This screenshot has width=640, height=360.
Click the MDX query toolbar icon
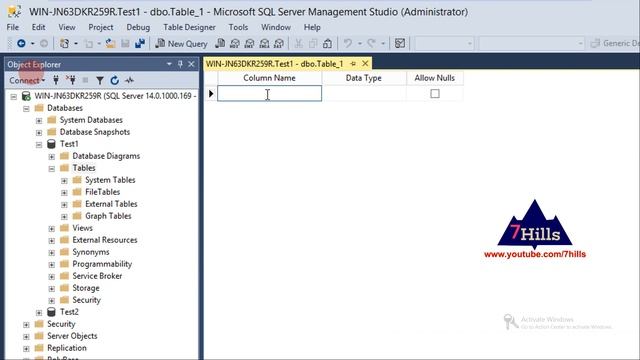coord(235,43)
